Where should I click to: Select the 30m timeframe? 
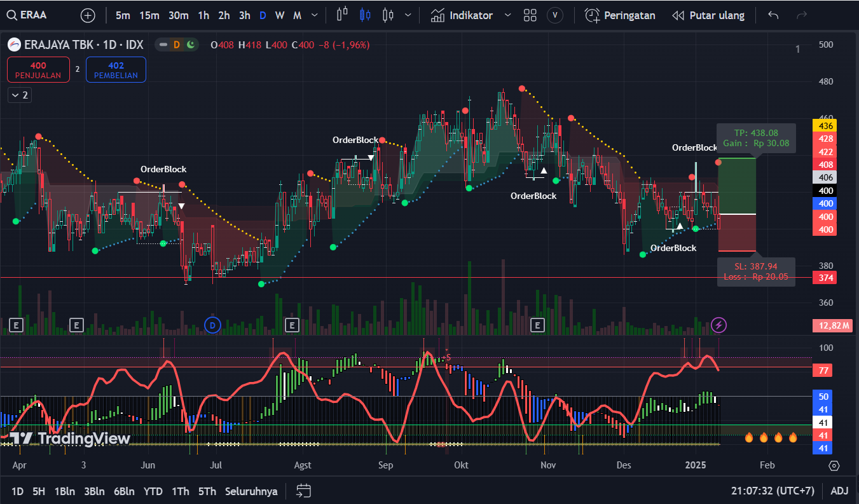179,15
